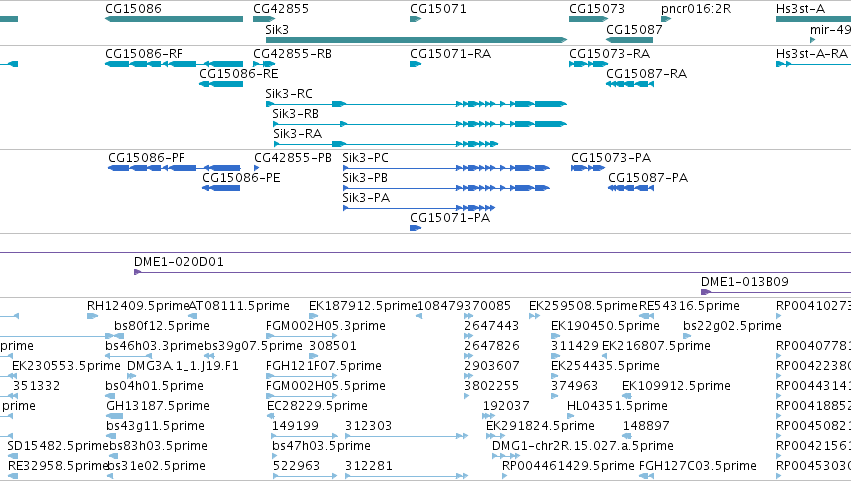Select the EK216807.5prime EST
Screen dimensions: 851x481
(x=605, y=356)
